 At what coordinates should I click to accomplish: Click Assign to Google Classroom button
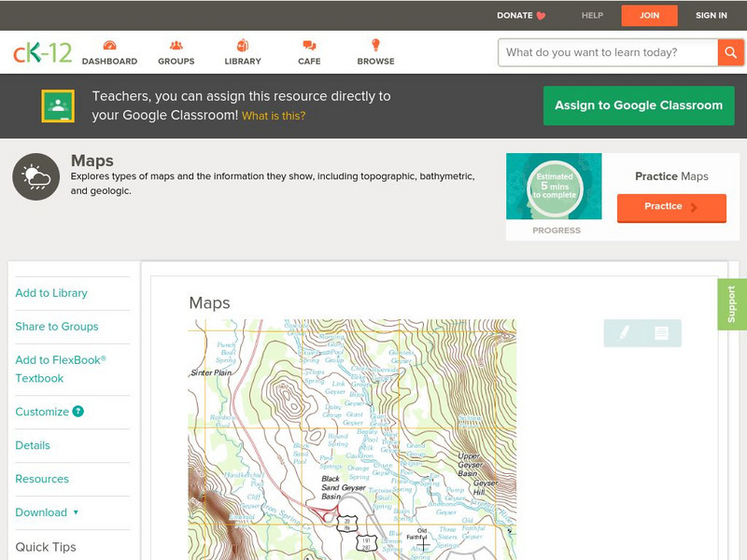(x=639, y=105)
